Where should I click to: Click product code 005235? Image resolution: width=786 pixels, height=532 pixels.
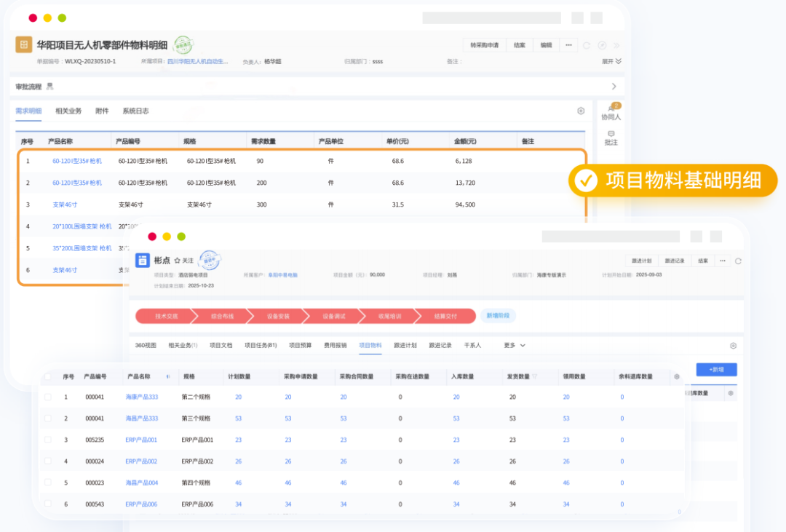click(x=95, y=440)
